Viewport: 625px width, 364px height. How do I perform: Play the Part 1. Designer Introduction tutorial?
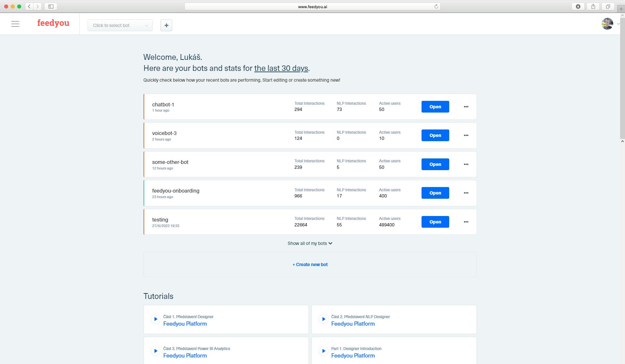point(324,351)
